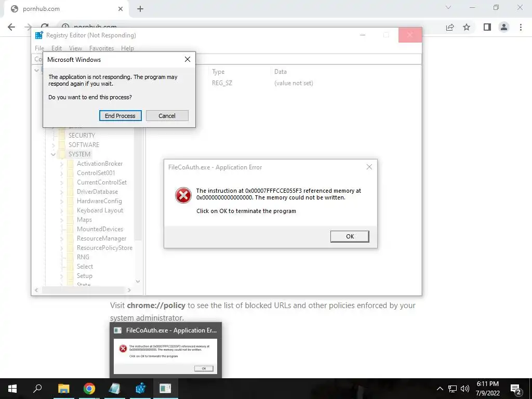Click the tree scroll-down arrow
The width and height of the screenshot is (532, 399).
click(x=138, y=281)
